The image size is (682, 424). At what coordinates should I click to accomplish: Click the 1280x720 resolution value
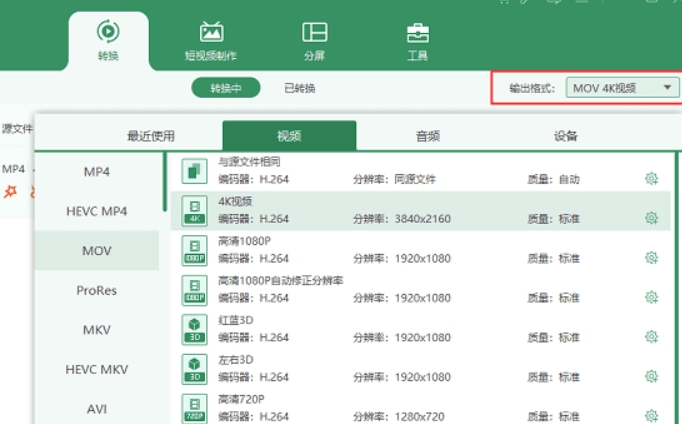tap(419, 417)
